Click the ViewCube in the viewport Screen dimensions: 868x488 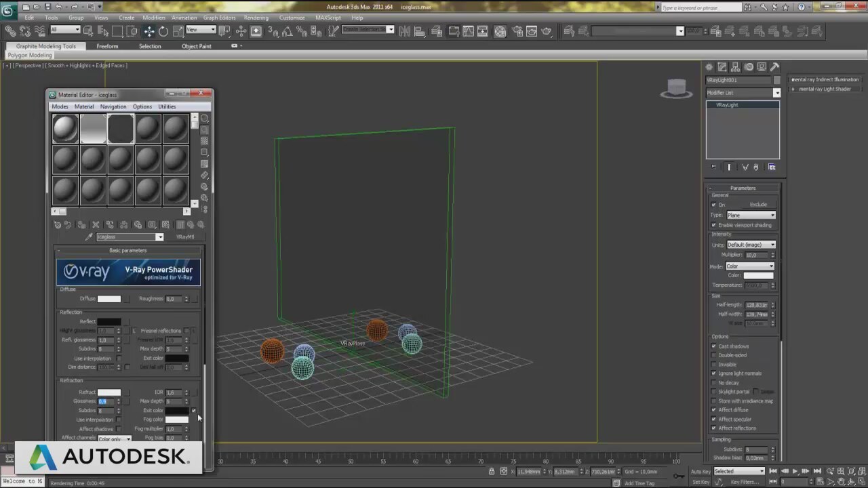676,88
